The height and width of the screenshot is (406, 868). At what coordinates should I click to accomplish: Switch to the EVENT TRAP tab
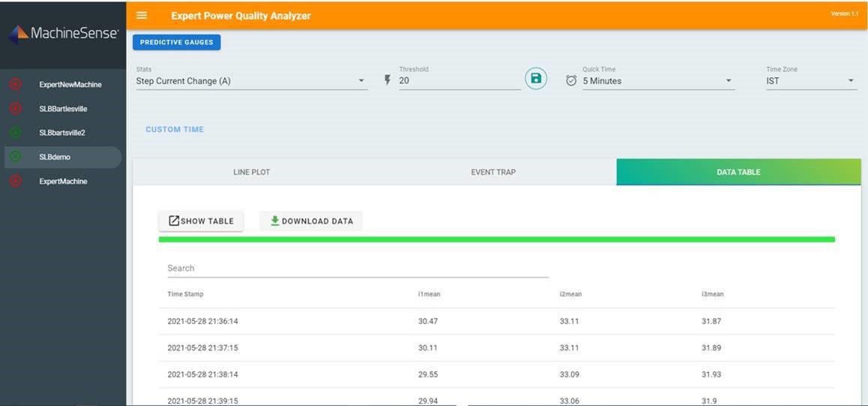point(493,173)
